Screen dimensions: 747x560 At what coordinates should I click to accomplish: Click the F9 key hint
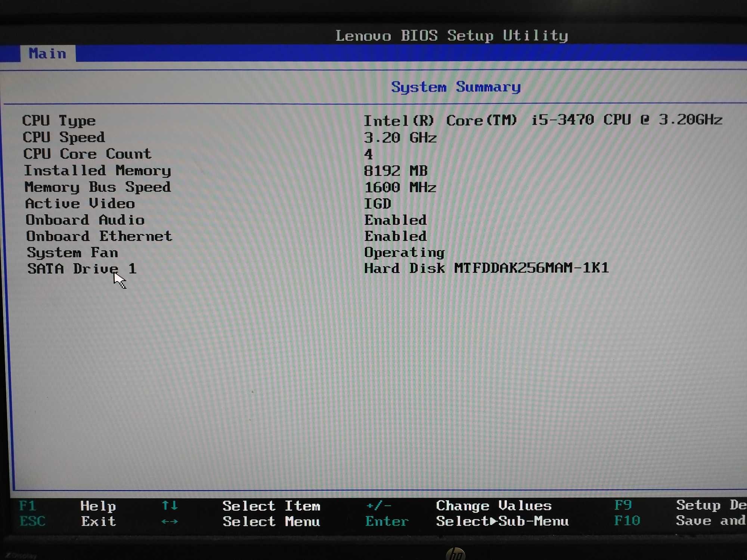pyautogui.click(x=623, y=505)
